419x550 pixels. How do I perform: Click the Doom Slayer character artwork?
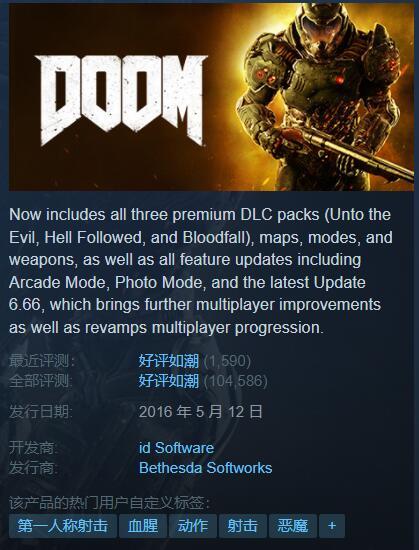(x=324, y=96)
